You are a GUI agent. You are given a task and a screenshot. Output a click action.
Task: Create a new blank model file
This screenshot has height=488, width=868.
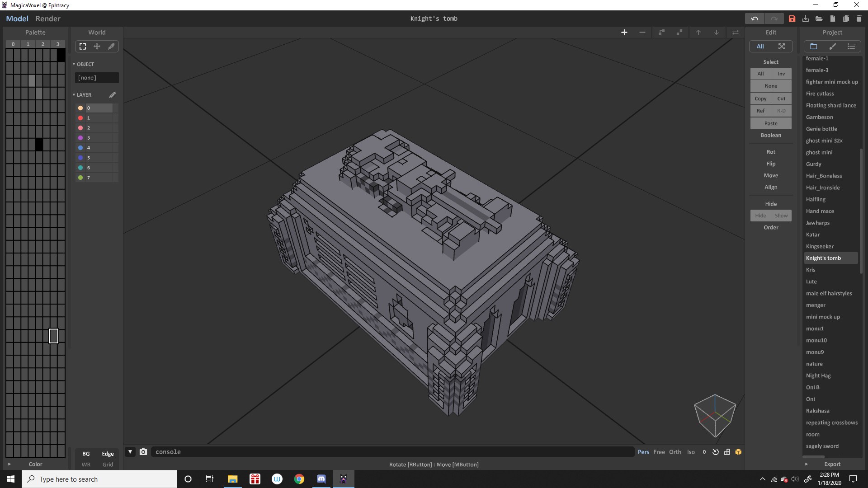point(833,19)
